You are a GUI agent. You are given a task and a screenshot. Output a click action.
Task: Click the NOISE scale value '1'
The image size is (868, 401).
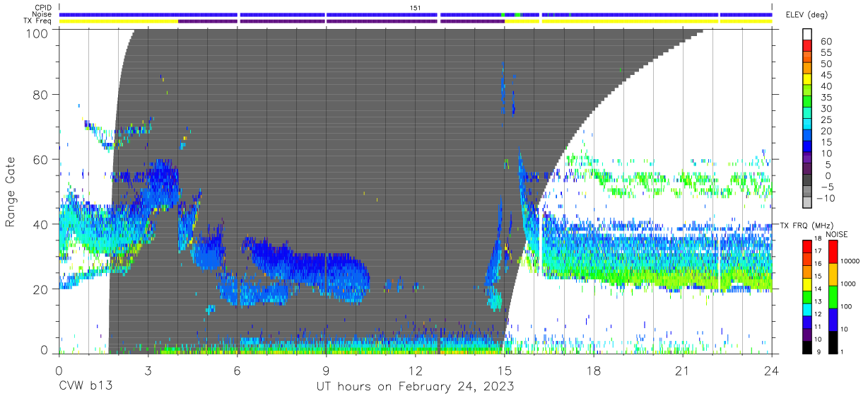843,353
